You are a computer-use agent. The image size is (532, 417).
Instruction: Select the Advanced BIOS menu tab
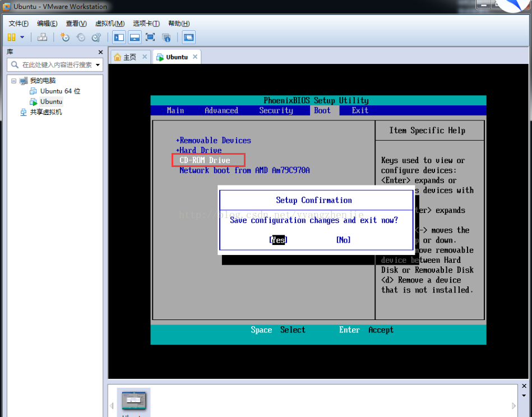221,110
